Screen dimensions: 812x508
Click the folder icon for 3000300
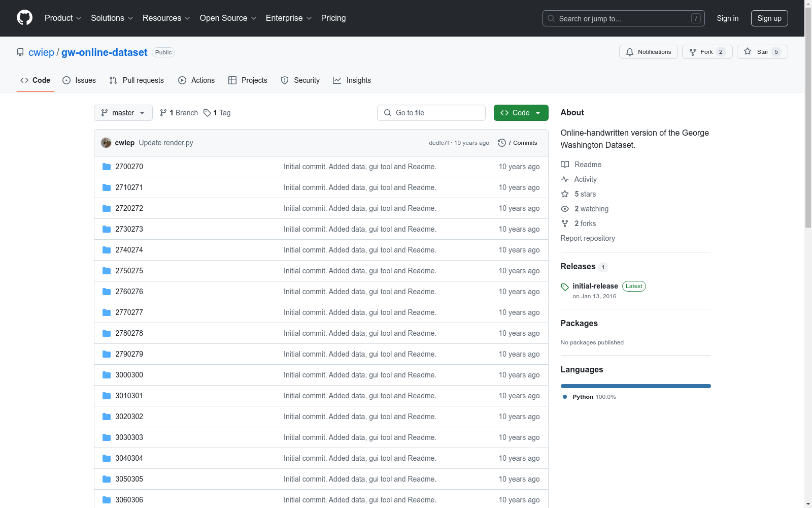[107, 375]
